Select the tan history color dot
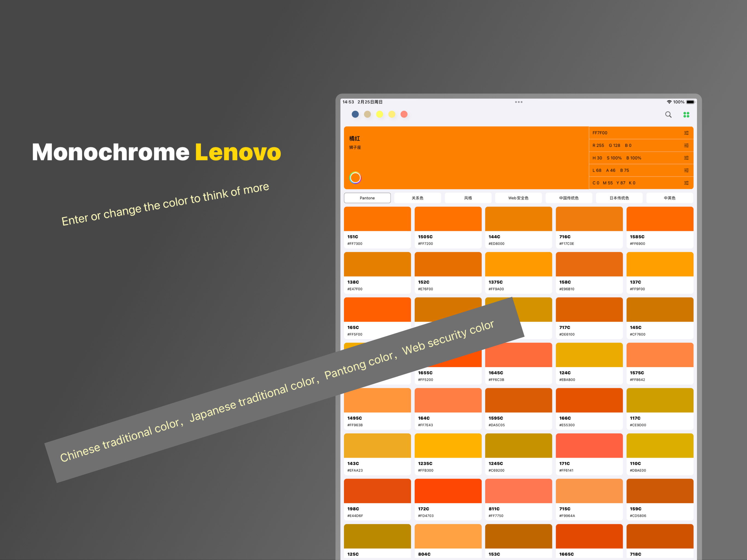Image resolution: width=747 pixels, height=560 pixels. click(367, 114)
